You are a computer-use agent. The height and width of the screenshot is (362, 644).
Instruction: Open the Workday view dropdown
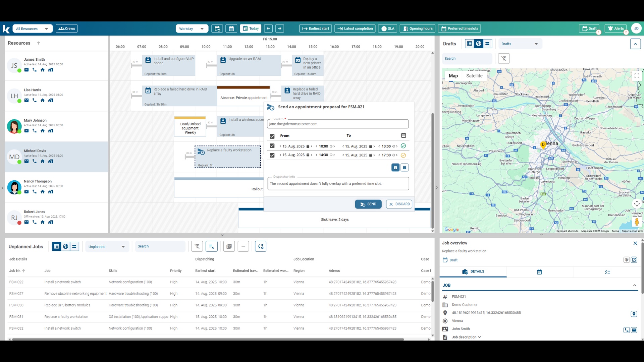(192, 29)
